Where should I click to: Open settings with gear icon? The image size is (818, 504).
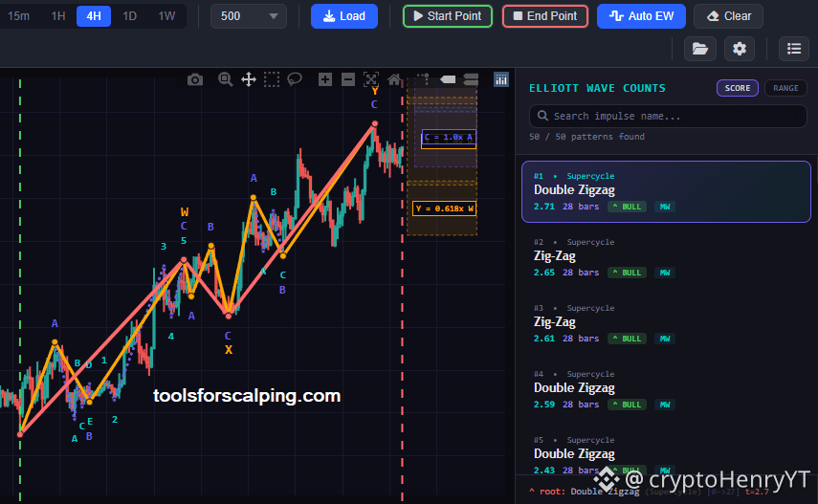740,49
